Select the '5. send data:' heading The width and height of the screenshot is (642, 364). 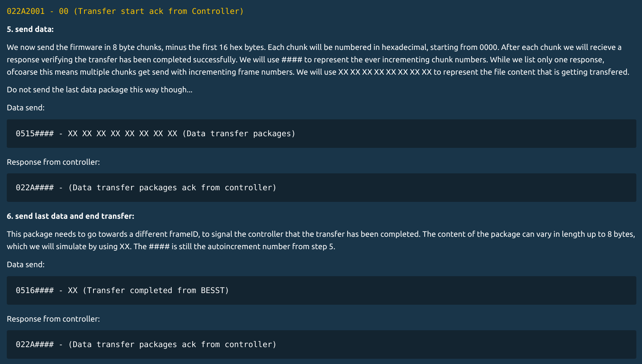[30, 29]
